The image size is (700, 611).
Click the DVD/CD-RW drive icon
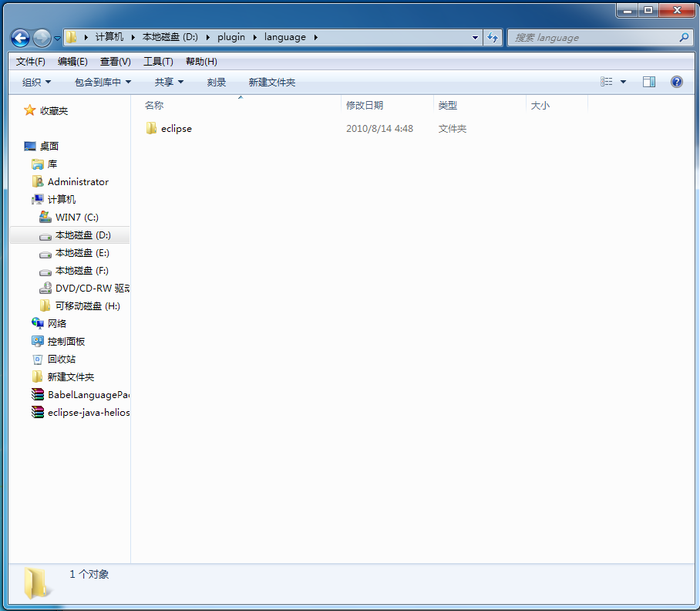[45, 288]
